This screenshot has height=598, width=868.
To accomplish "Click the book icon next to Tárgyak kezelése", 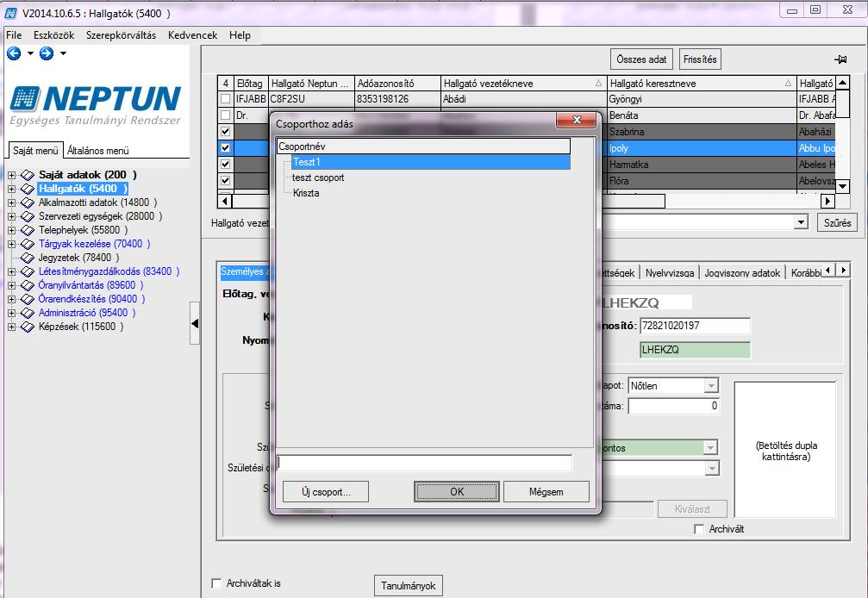I will coord(27,244).
